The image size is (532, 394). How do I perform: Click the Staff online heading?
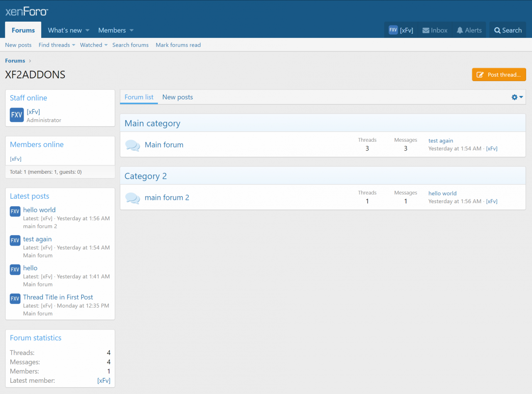[28, 98]
